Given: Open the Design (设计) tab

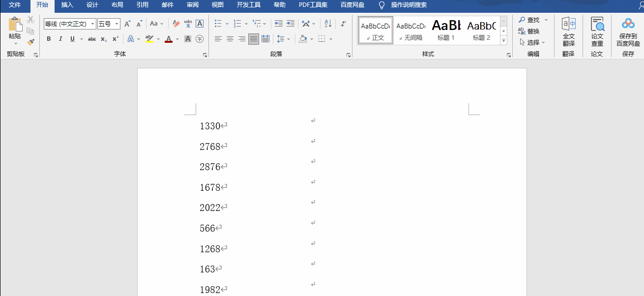Looking at the screenshot, I should (x=92, y=5).
